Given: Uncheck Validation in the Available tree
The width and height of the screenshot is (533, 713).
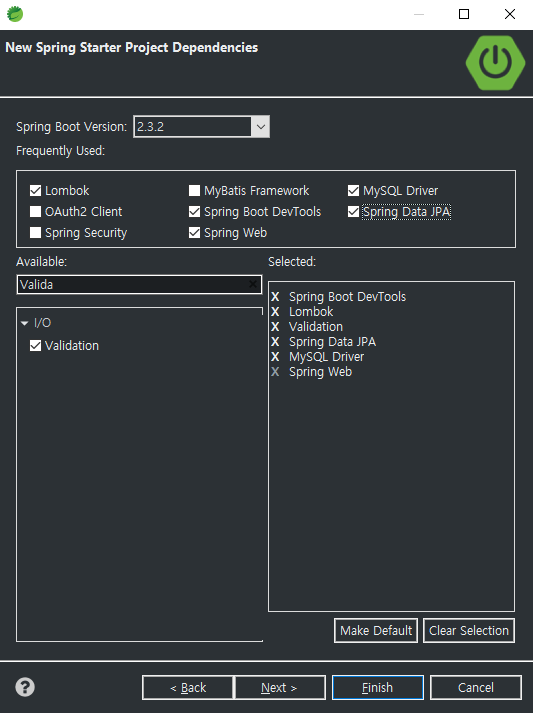Looking at the screenshot, I should 35,346.
